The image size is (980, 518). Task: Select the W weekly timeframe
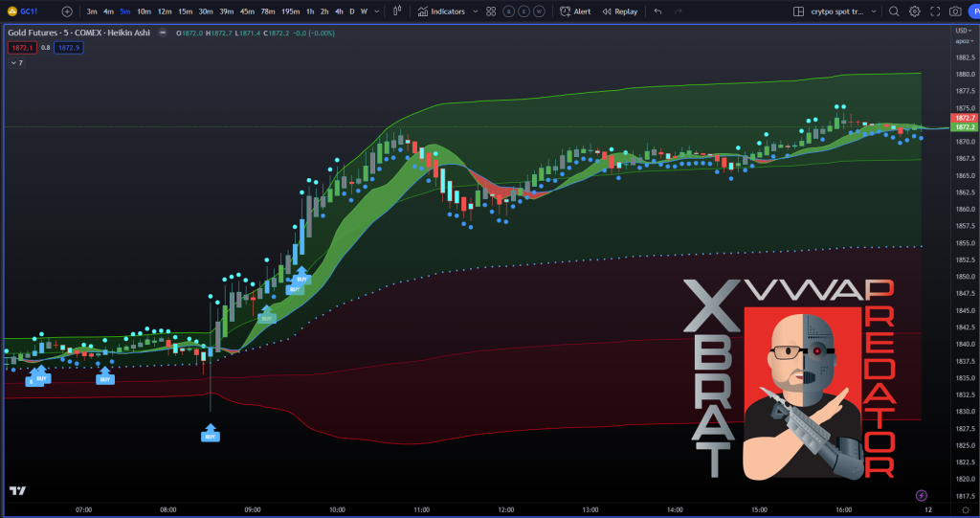(364, 11)
